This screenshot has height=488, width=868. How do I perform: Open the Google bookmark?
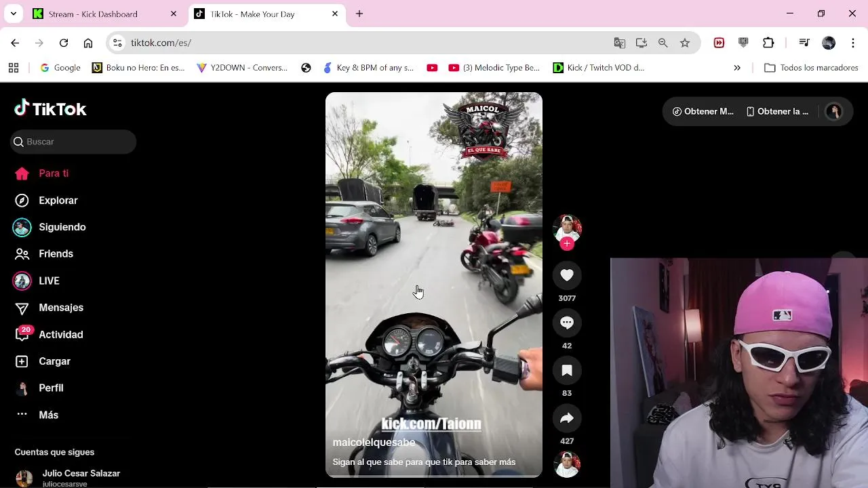[60, 68]
